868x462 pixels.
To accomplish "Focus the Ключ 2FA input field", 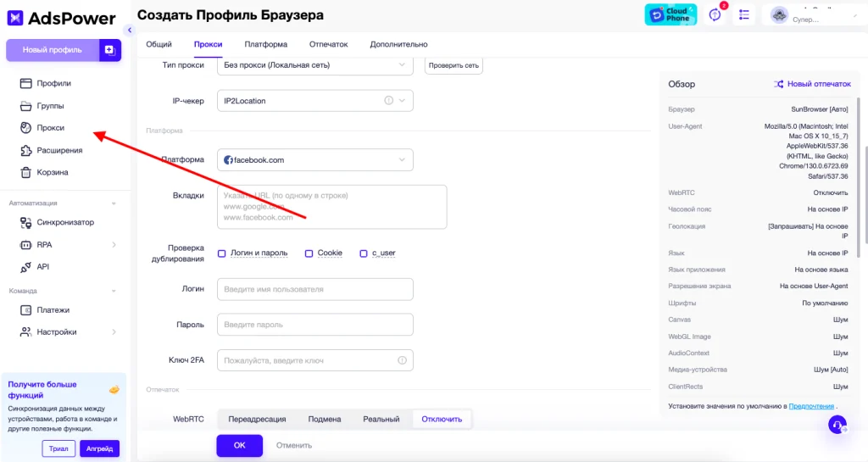I will point(315,360).
